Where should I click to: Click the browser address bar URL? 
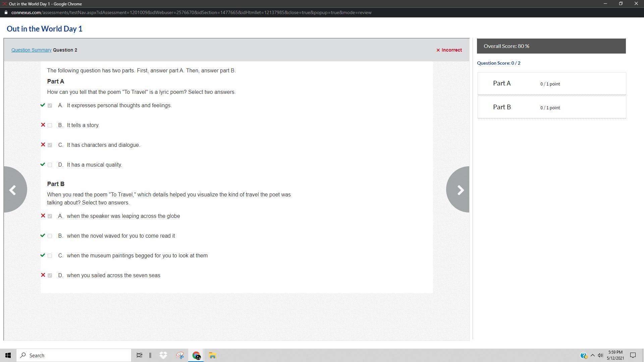coord(191,12)
